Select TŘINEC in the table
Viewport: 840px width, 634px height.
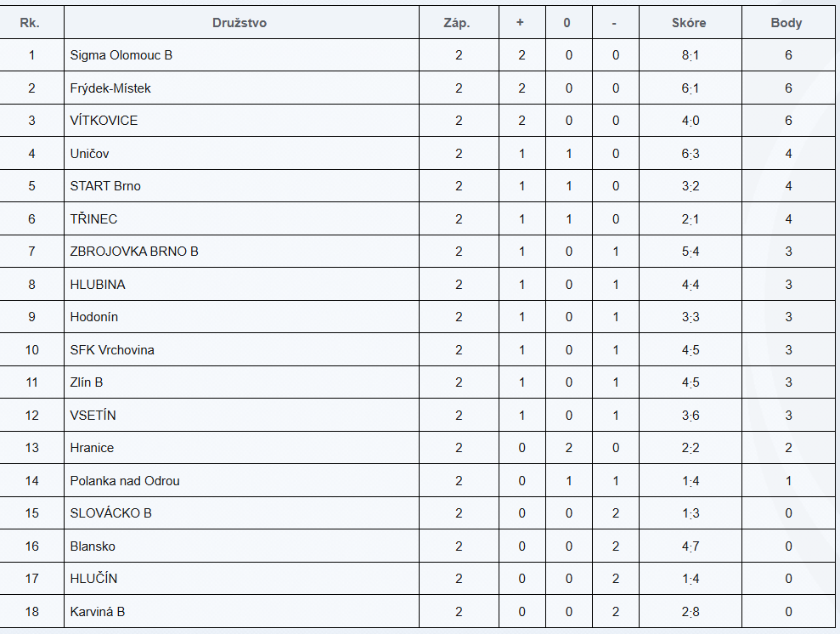coord(93,219)
